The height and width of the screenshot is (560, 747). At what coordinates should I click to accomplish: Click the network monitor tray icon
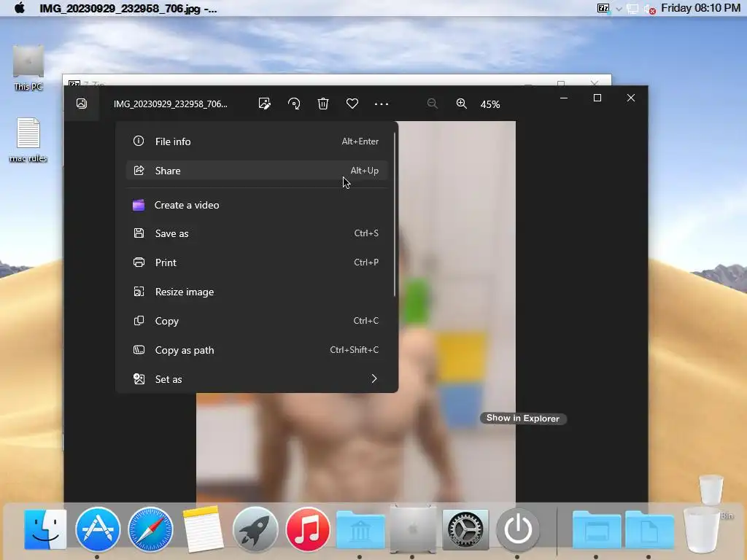[632, 9]
